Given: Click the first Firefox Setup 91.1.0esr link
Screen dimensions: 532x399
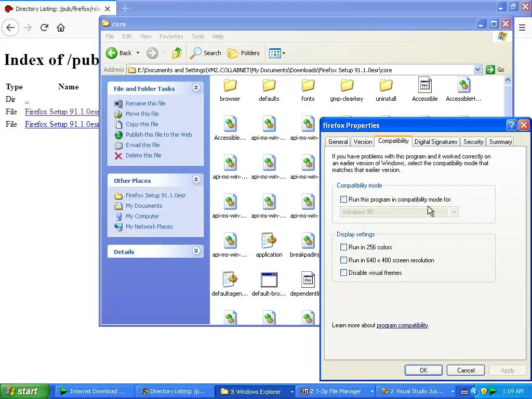Looking at the screenshot, I should pyautogui.click(x=62, y=112).
